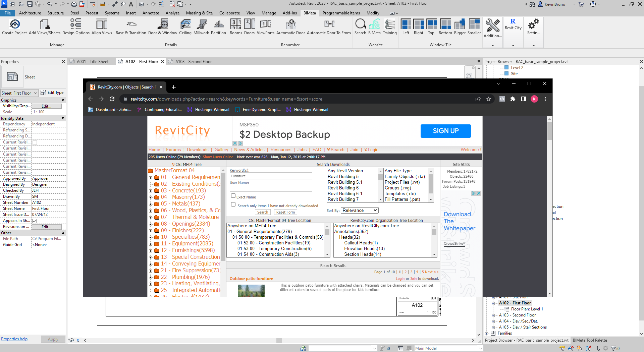This screenshot has width=644, height=352.
Task: Click the browser Reload button
Action: click(112, 99)
